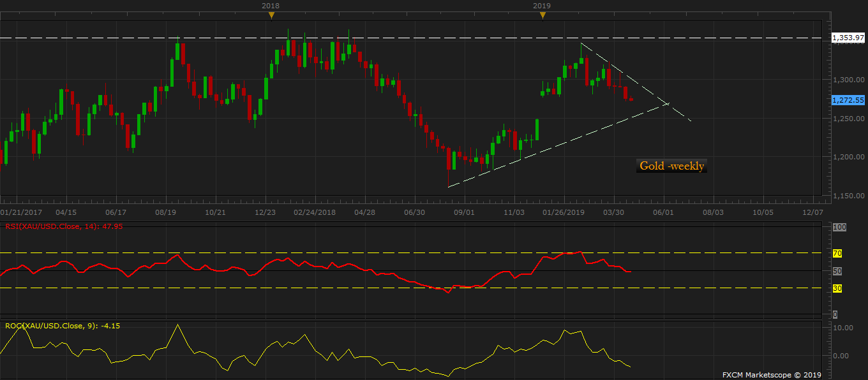Click the 1,150.00 price axis label
The image size is (868, 380).
click(848, 196)
